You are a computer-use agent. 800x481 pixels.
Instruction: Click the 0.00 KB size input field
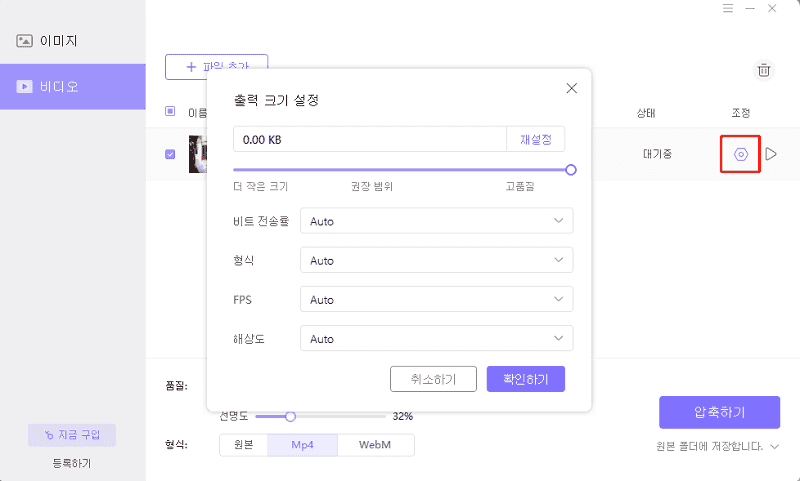point(370,139)
